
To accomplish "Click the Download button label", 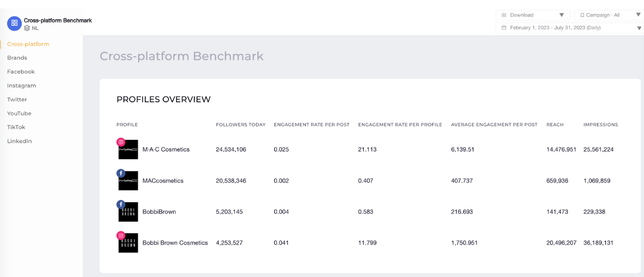I will tap(522, 15).
